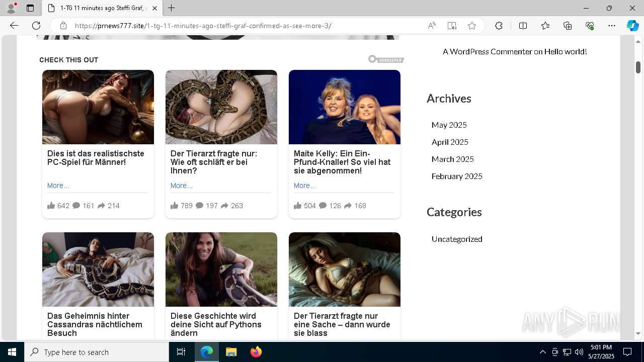Open smiling woman with python thumbnail

221,269
